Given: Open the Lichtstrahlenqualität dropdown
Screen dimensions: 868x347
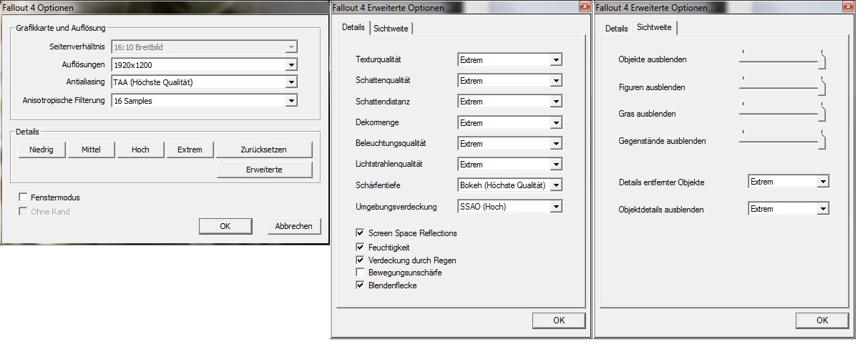Looking at the screenshot, I should pos(509,165).
